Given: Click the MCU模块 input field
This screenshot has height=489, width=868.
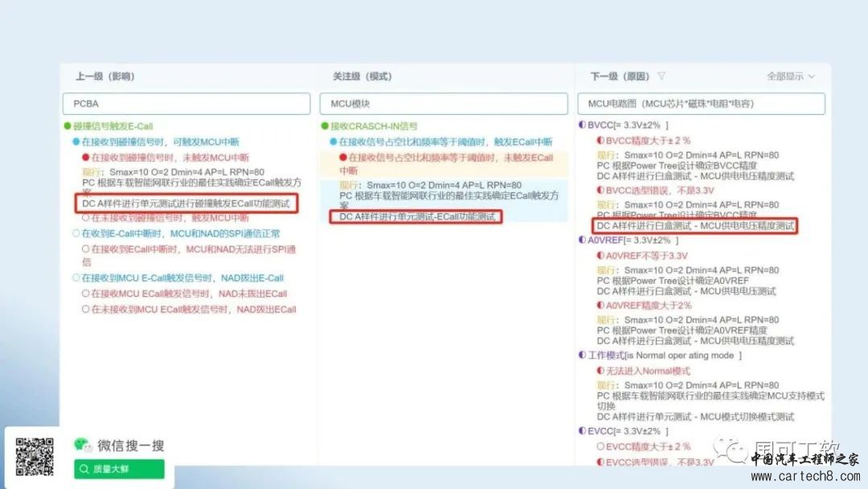Looking at the screenshot, I should click(x=444, y=104).
